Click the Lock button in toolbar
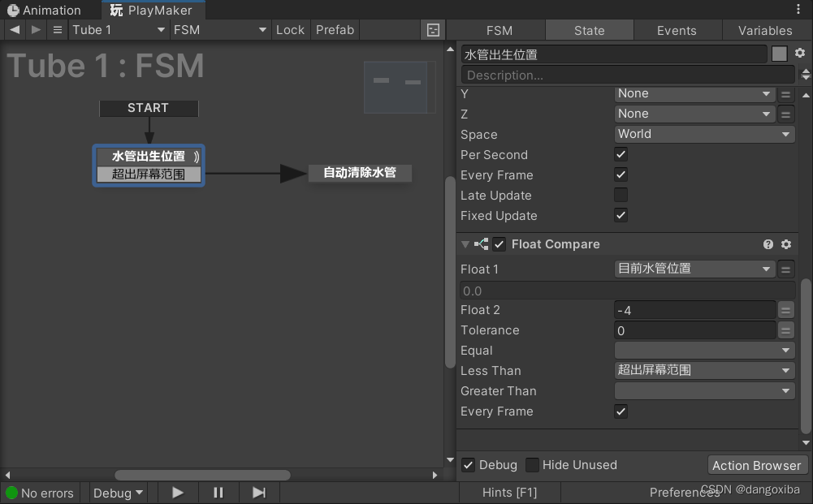The image size is (813, 504). pyautogui.click(x=290, y=30)
